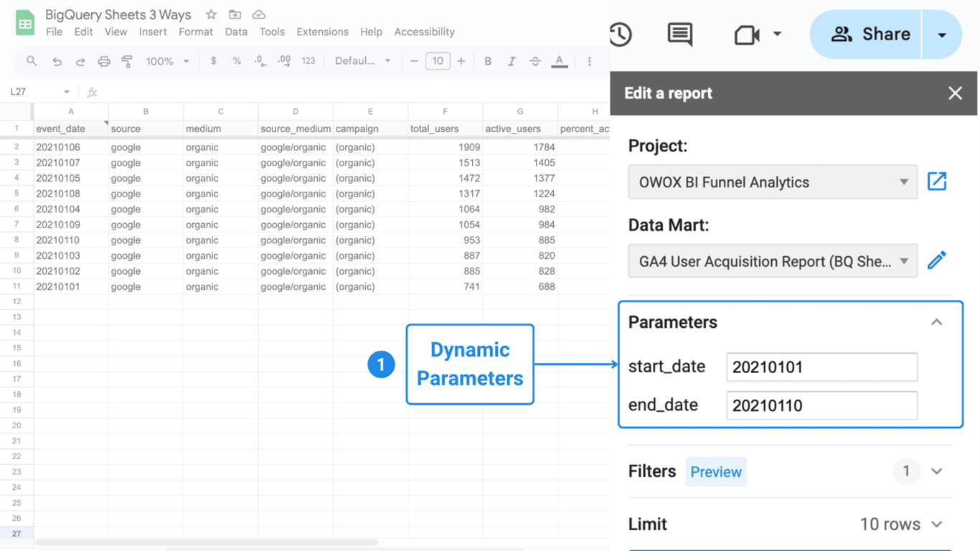Open the search menus magnifier icon
Viewport: 980px width, 551px height.
(x=32, y=62)
